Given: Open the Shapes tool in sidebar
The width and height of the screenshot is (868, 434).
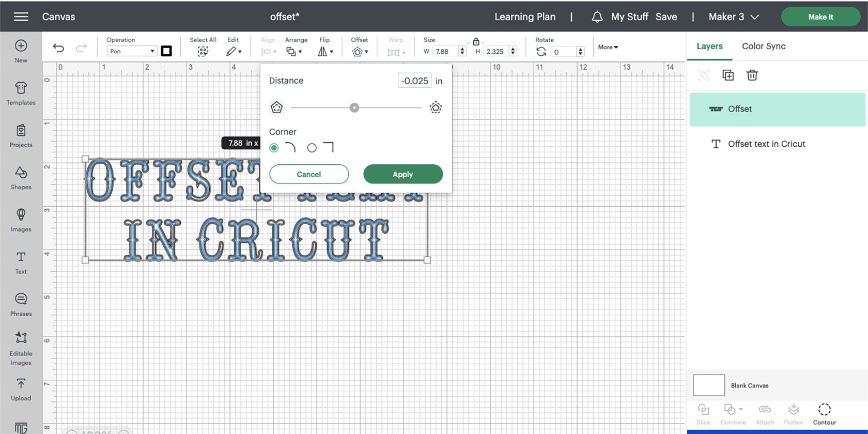Looking at the screenshot, I should point(21,178).
